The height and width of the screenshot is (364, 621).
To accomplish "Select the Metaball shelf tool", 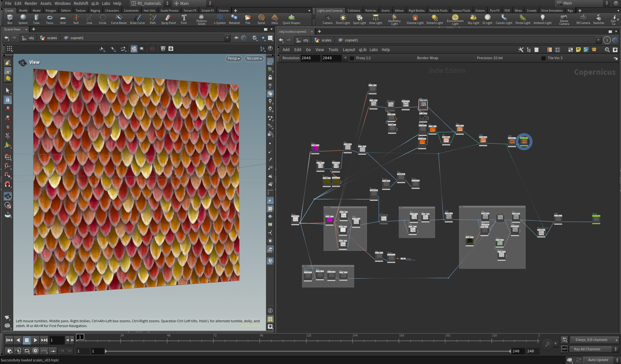I will [x=234, y=19].
